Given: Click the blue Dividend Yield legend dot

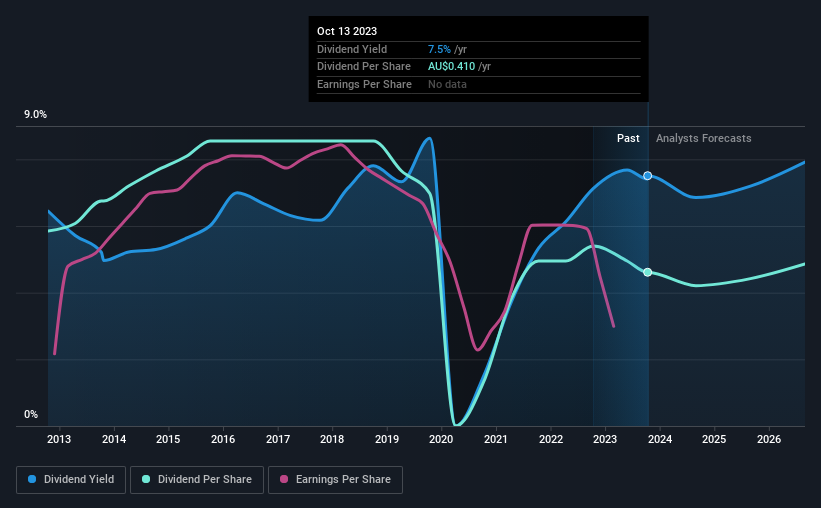Looking at the screenshot, I should click(x=32, y=479).
